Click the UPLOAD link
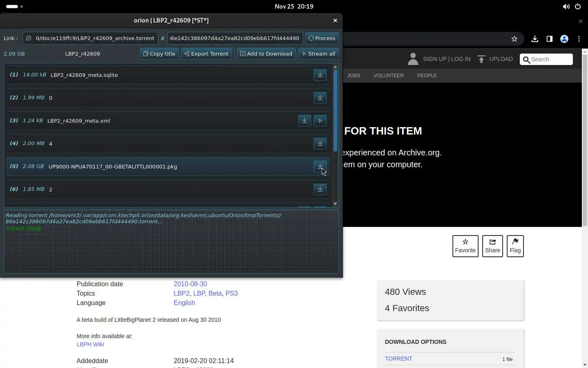Image resolution: width=588 pixels, height=368 pixels. point(501,59)
